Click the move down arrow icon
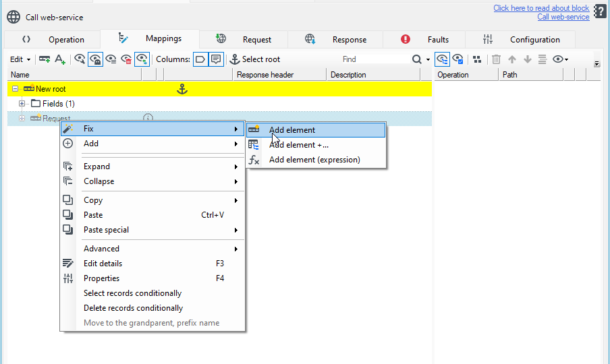 point(528,59)
